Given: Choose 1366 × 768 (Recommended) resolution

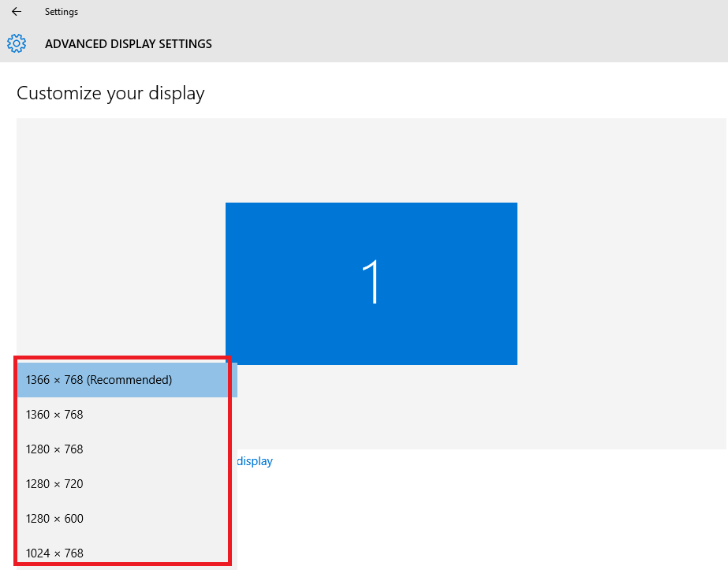Looking at the screenshot, I should click(127, 380).
